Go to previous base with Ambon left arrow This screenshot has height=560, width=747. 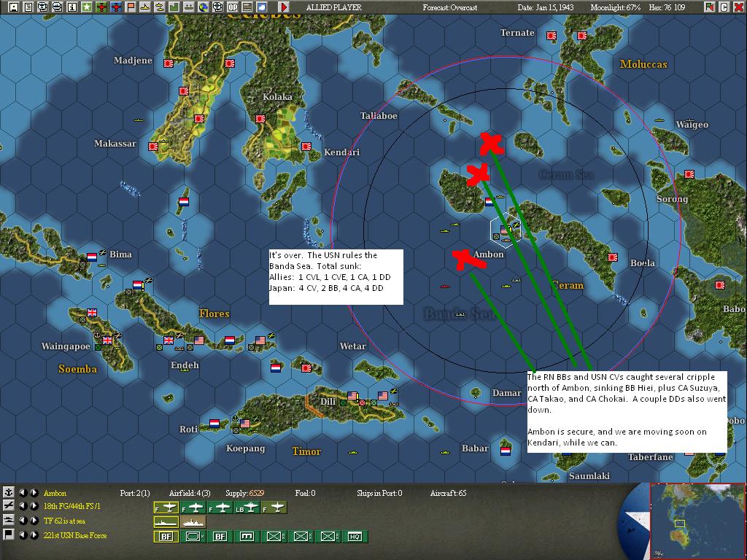[23, 493]
